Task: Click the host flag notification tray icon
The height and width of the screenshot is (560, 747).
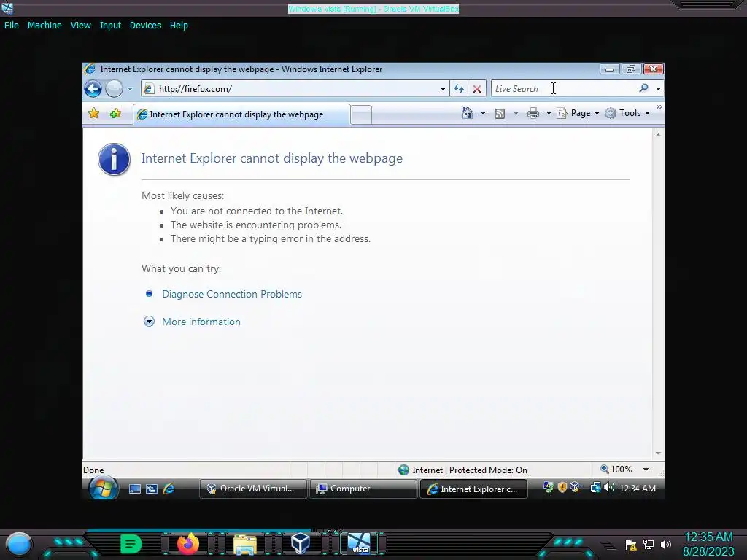Action: [631, 544]
